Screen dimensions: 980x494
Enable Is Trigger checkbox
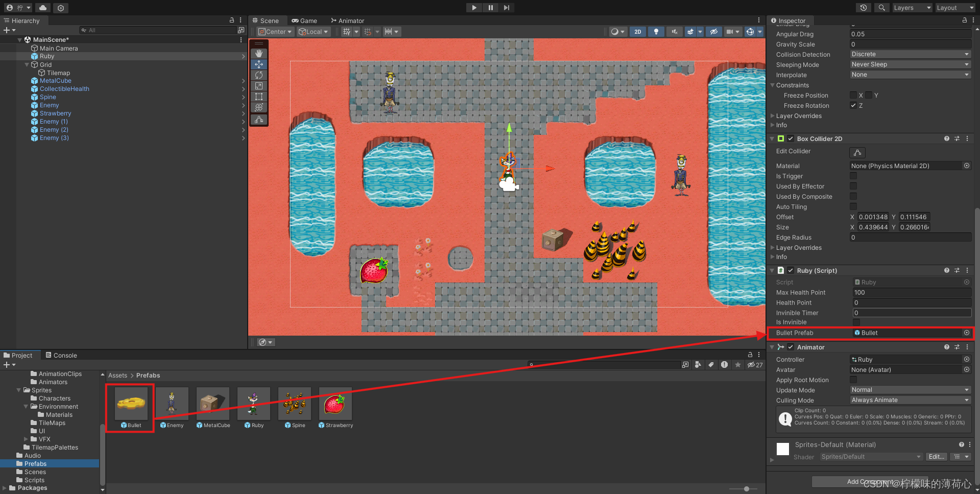[853, 176]
